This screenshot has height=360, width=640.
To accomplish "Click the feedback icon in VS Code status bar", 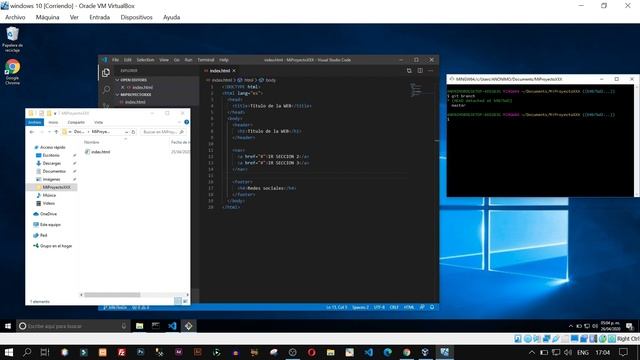I will [x=422, y=307].
